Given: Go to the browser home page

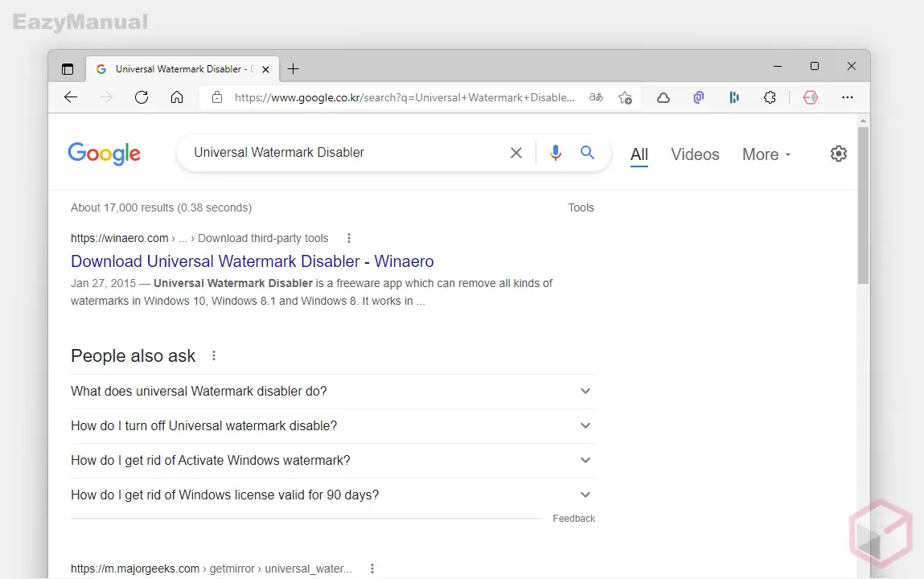Looking at the screenshot, I should pos(177,97).
